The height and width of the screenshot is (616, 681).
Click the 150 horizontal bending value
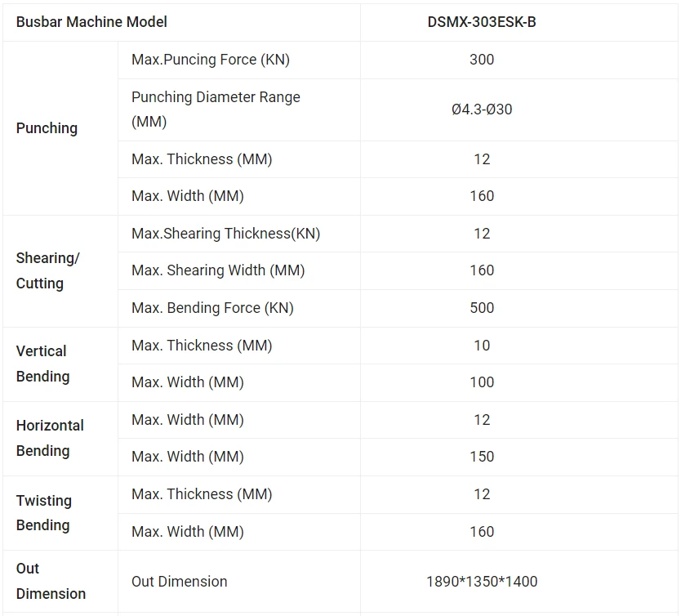482,457
